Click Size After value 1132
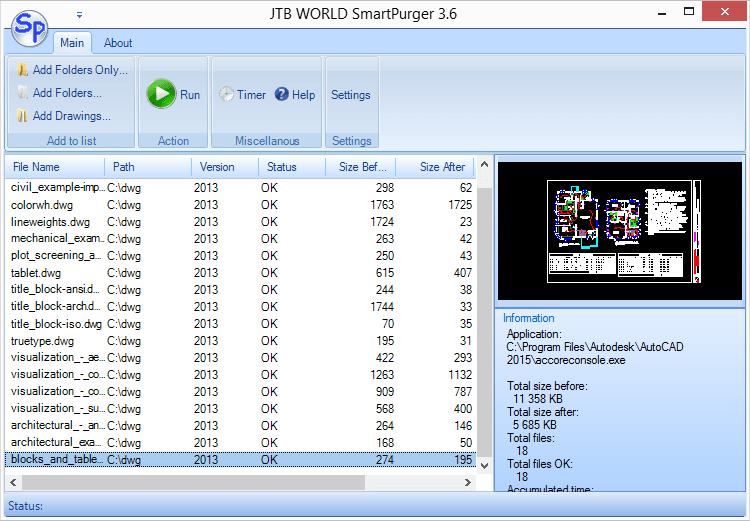Viewport: 750px width, 521px height. [460, 375]
